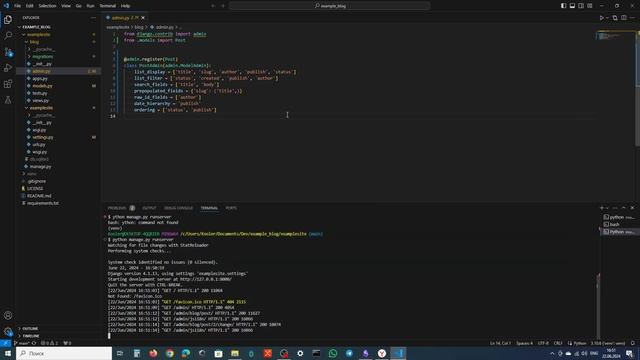640x360 pixels.
Task: Open the new terminal launch profile dropdown
Action: pyautogui.click(x=607, y=208)
